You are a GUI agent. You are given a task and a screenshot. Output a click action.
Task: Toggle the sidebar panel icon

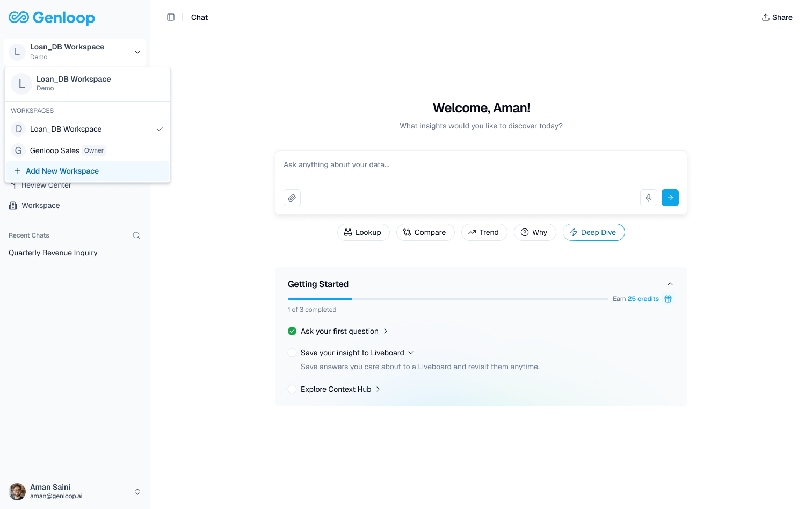point(171,17)
